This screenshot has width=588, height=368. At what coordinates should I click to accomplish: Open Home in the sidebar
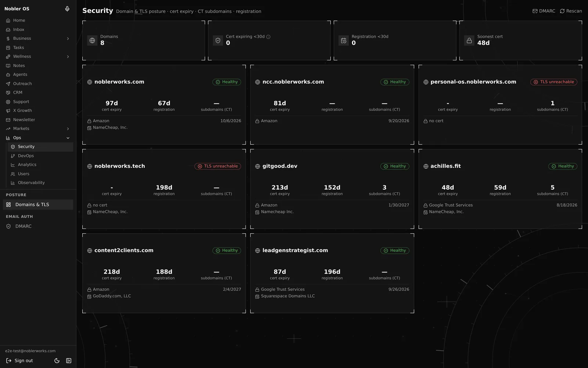coord(38,20)
